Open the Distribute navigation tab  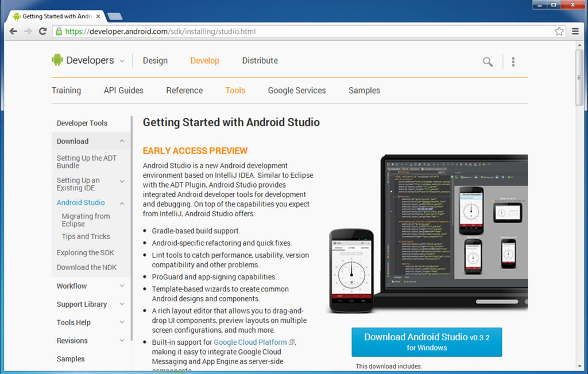coord(260,61)
